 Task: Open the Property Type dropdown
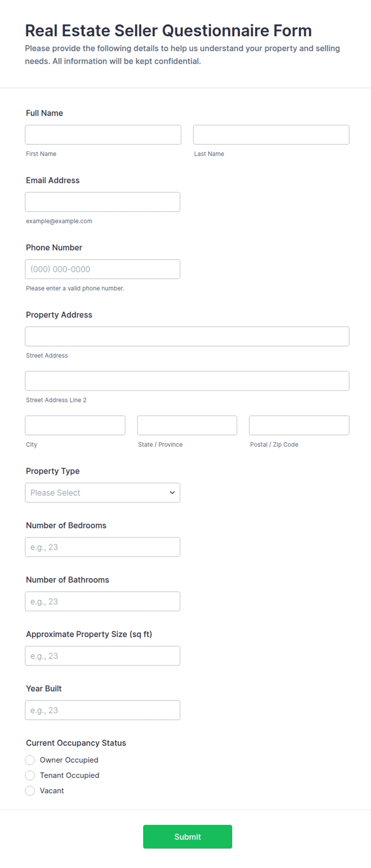click(103, 493)
